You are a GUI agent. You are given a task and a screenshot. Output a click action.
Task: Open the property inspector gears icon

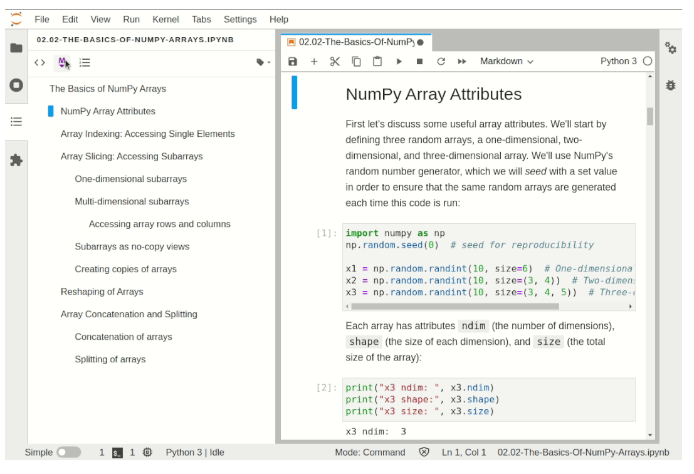click(x=671, y=48)
